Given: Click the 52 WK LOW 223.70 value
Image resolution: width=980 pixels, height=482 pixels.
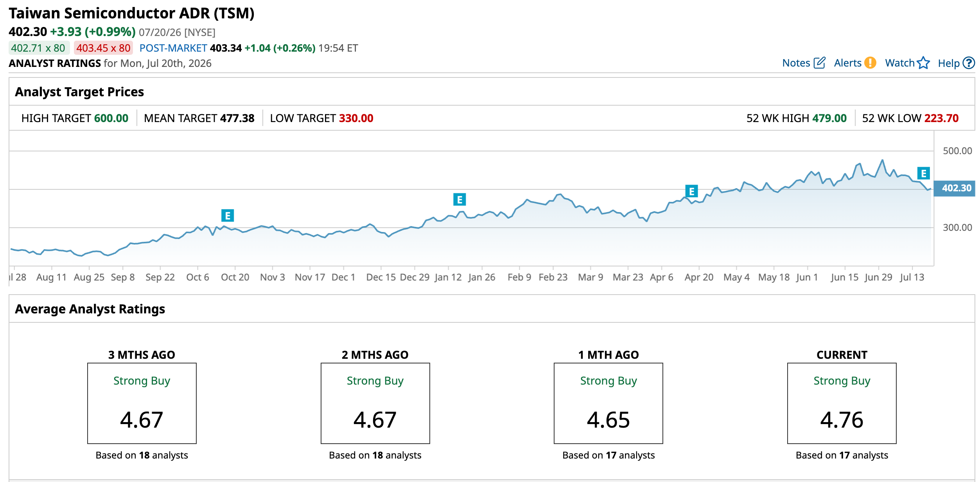Looking at the screenshot, I should pyautogui.click(x=941, y=118).
